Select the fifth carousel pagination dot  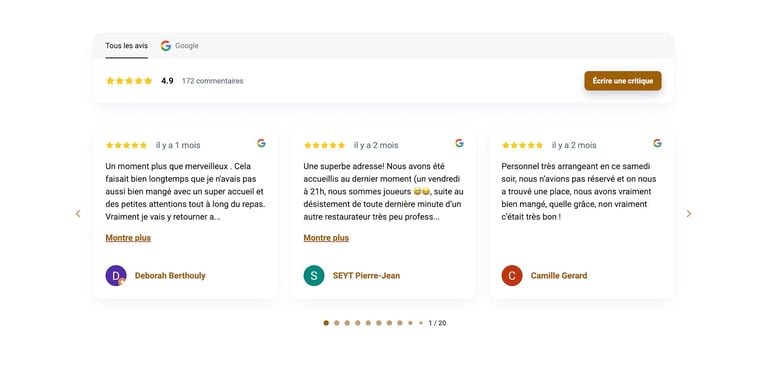(x=368, y=323)
